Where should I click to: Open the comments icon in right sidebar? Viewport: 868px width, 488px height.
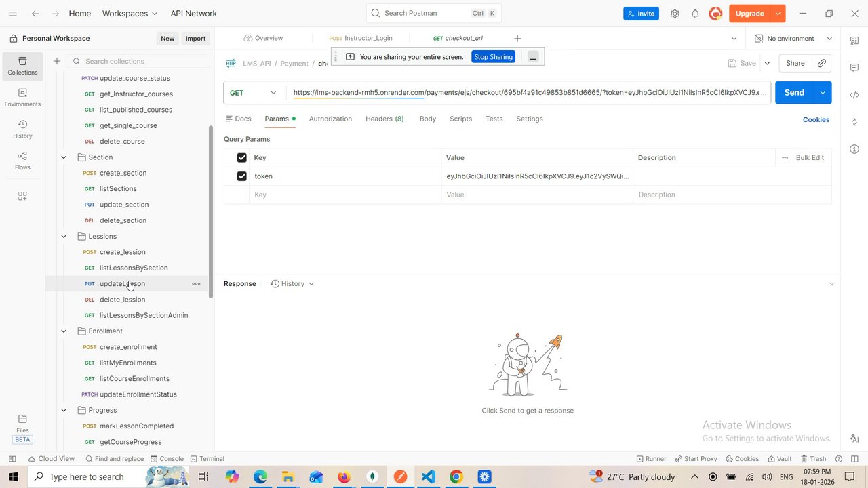click(854, 68)
